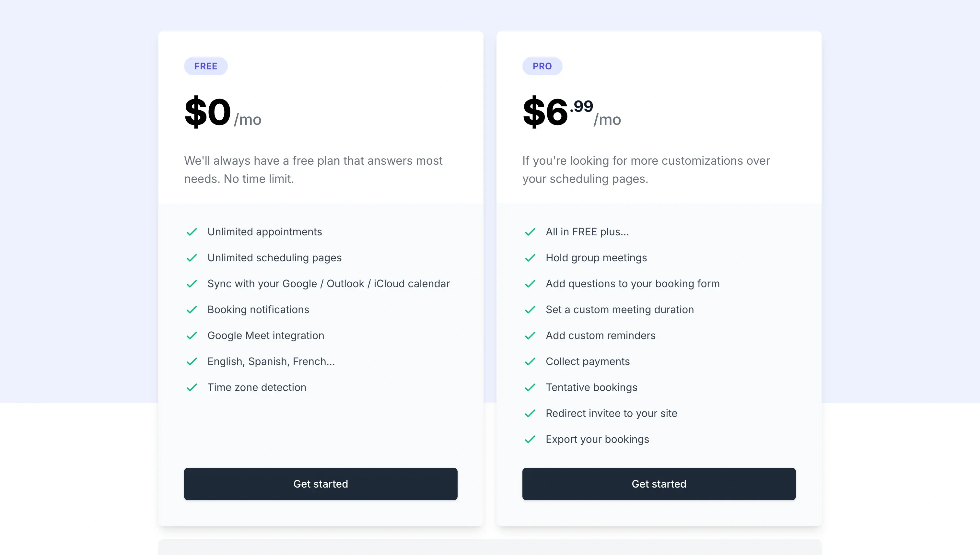Image resolution: width=980 pixels, height=555 pixels.
Task: Click the Redirect invitee to your site feature
Action: tap(612, 413)
